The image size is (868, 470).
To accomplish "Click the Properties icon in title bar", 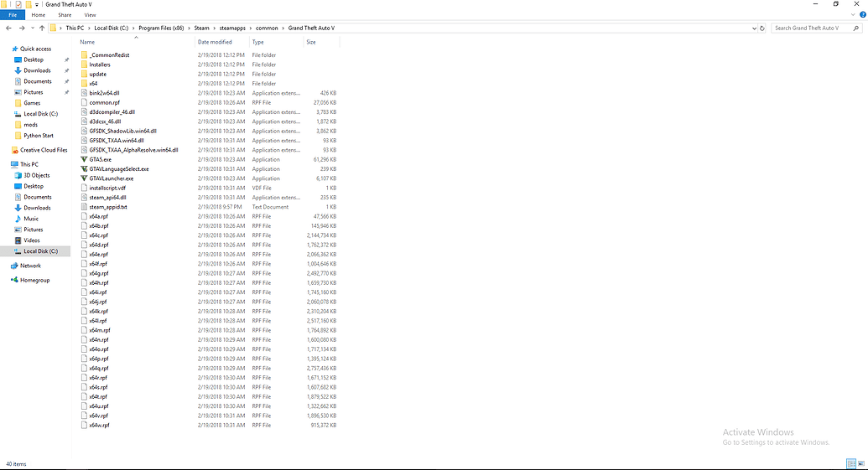I will point(18,4).
